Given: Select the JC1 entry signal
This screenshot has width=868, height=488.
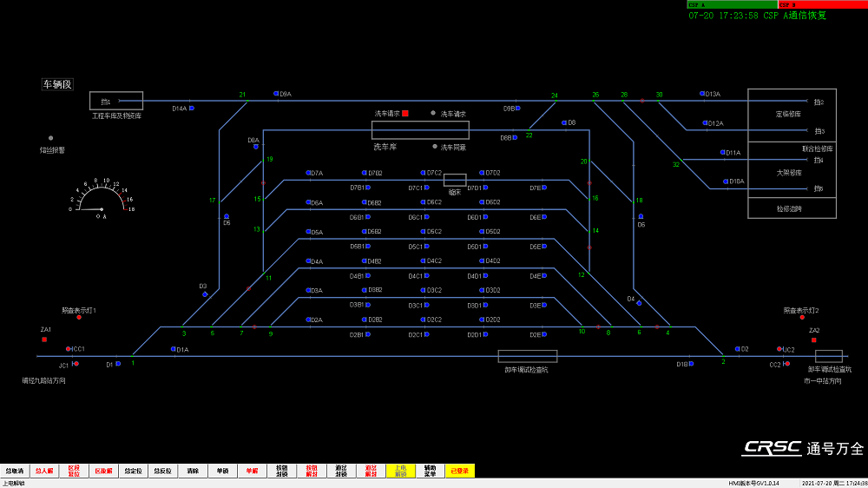Looking at the screenshot, I should coord(76,364).
